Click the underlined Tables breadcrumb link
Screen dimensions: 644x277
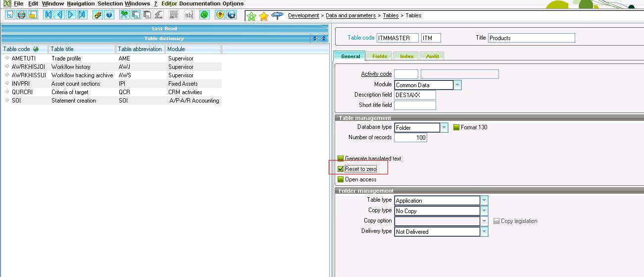[391, 15]
